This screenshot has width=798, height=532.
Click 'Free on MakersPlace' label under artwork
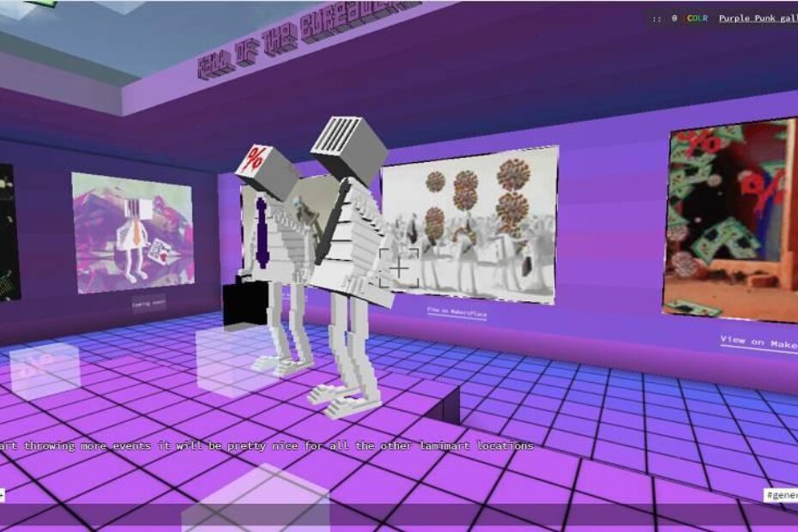tap(457, 313)
